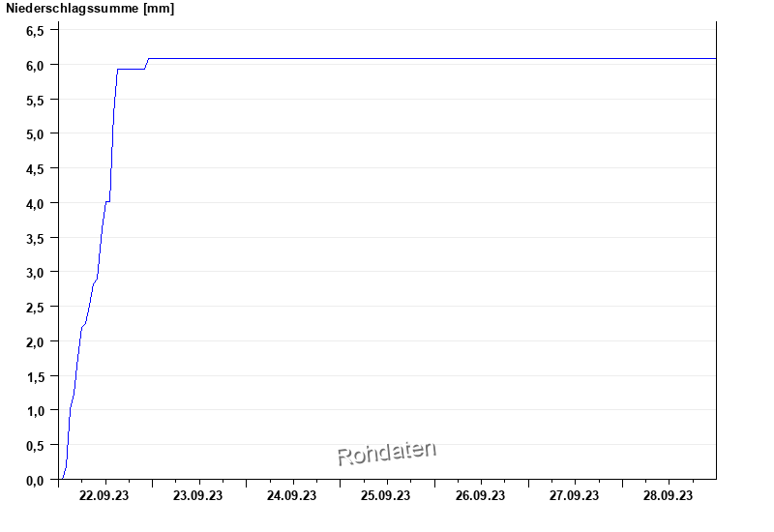Click the 25.09.23 date label
Viewport: 774px width, 532px height.
[385, 495]
